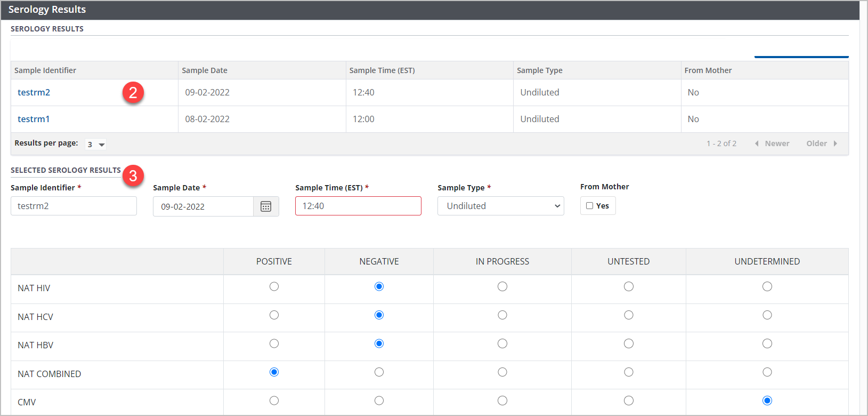Click the Sample Time (EST) input field
The width and height of the screenshot is (868, 416).
click(358, 206)
